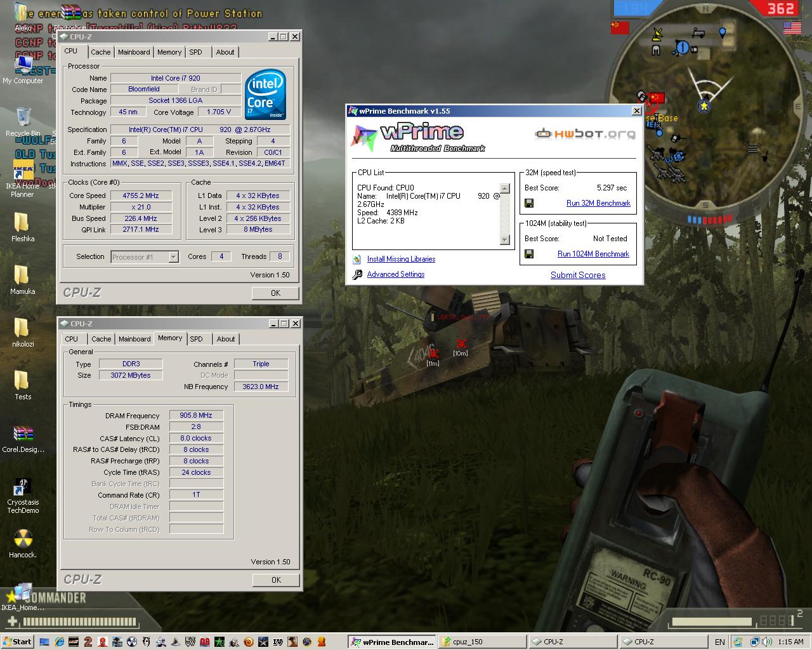This screenshot has width=812, height=650.
Task: Launch the Cryostasis TechDemo shortcut
Action: coord(23,496)
